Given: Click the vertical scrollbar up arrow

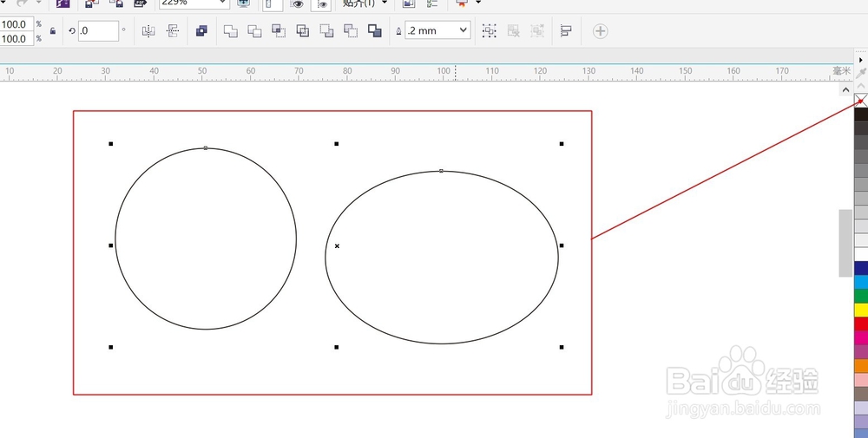Looking at the screenshot, I should [x=845, y=89].
